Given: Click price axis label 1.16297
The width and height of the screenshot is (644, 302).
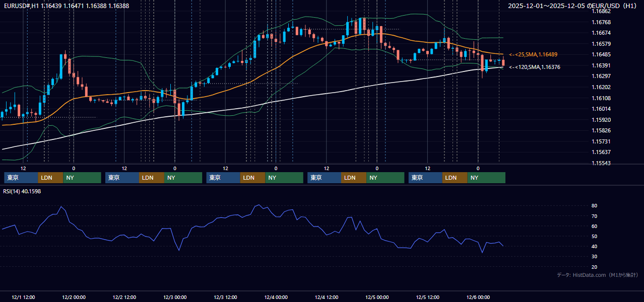Looking at the screenshot, I should [x=601, y=76].
